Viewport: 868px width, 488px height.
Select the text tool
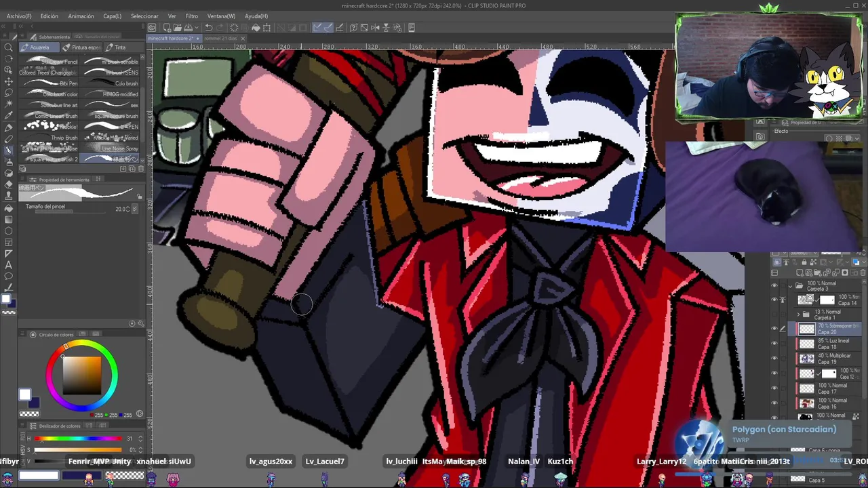[x=8, y=265]
